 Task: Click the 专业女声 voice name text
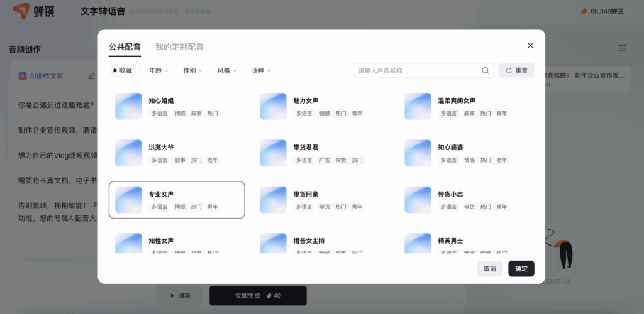(161, 194)
